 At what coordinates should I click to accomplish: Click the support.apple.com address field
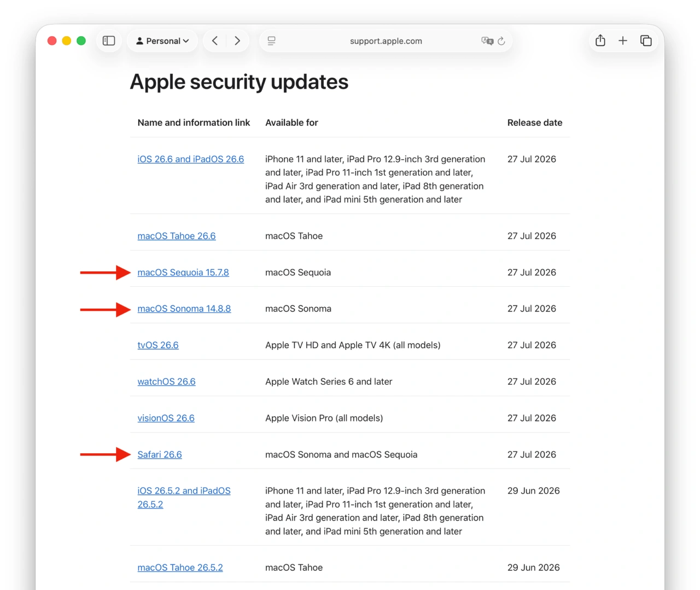click(386, 41)
